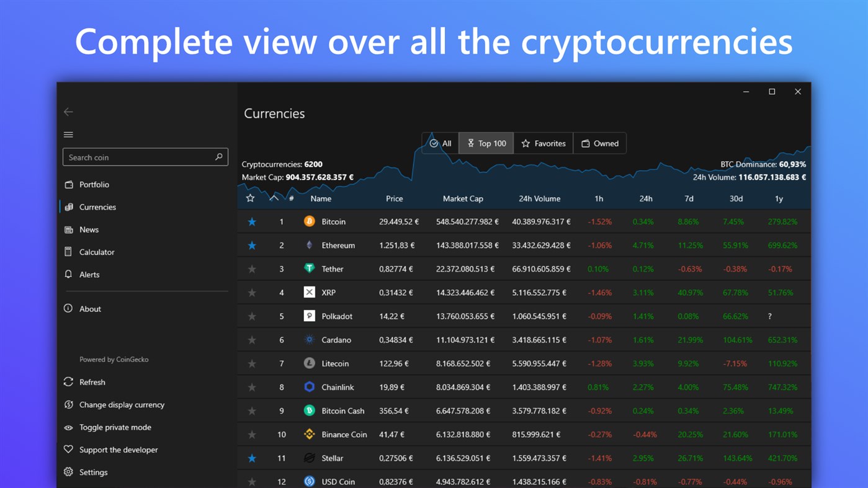The image size is (868, 488).
Task: Click the Bitcoin coin logo
Action: point(309,221)
